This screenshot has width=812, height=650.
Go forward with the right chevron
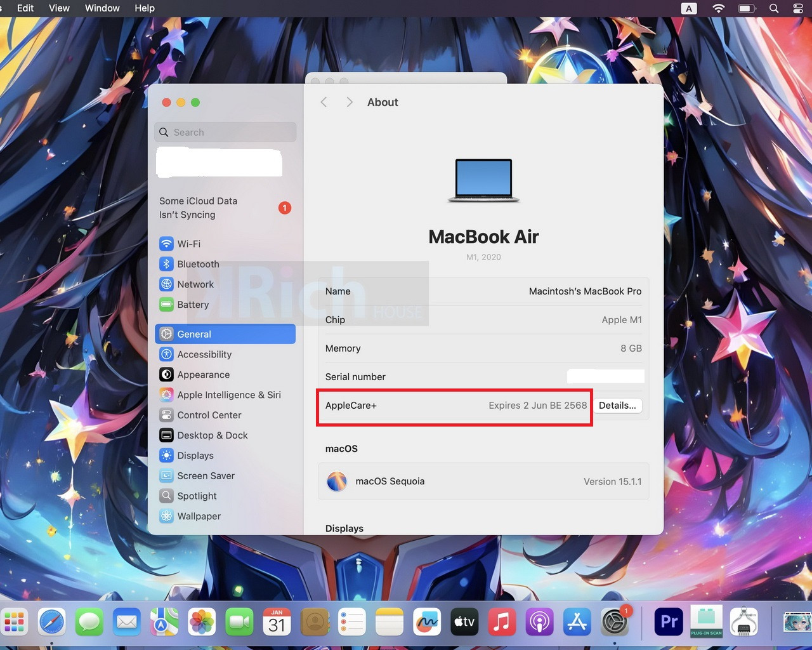click(349, 102)
